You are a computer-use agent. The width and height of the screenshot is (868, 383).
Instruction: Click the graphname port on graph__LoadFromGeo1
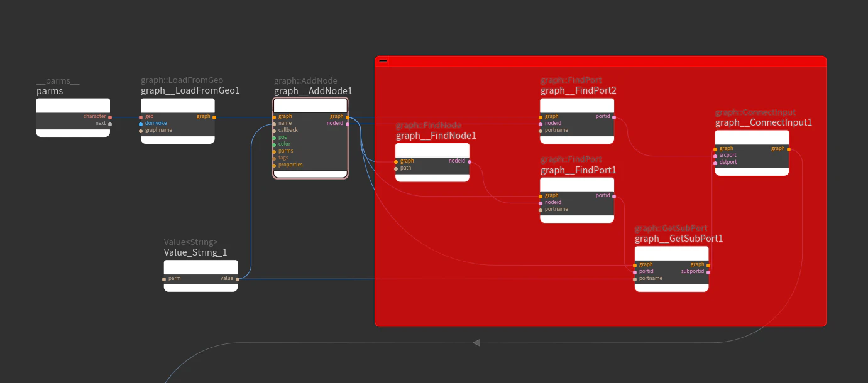[141, 131]
